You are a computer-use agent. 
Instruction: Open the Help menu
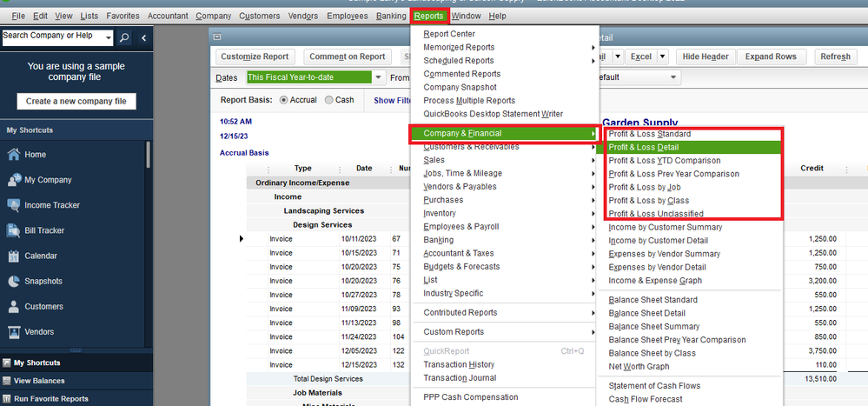coord(497,16)
